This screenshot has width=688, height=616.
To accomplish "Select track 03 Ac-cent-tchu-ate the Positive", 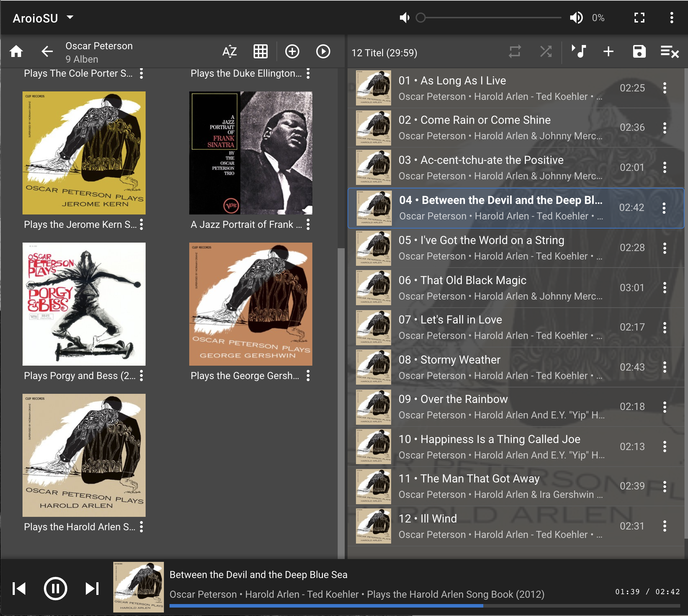I will [x=516, y=168].
